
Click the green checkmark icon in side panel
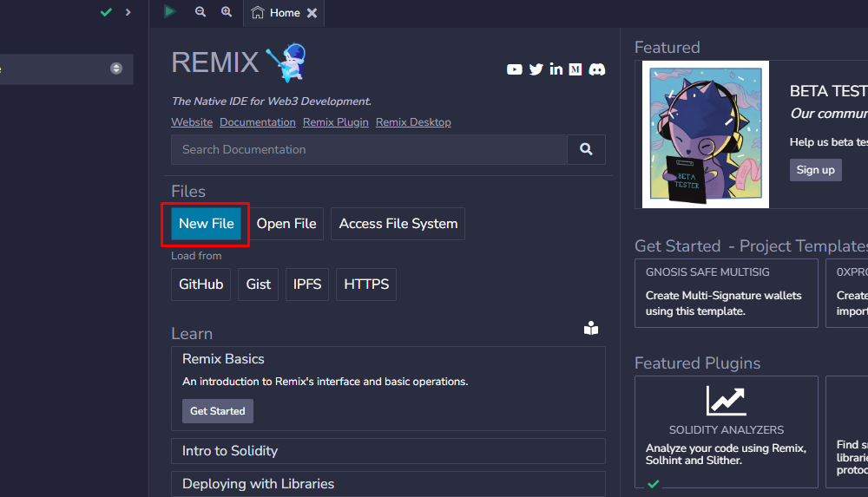106,11
